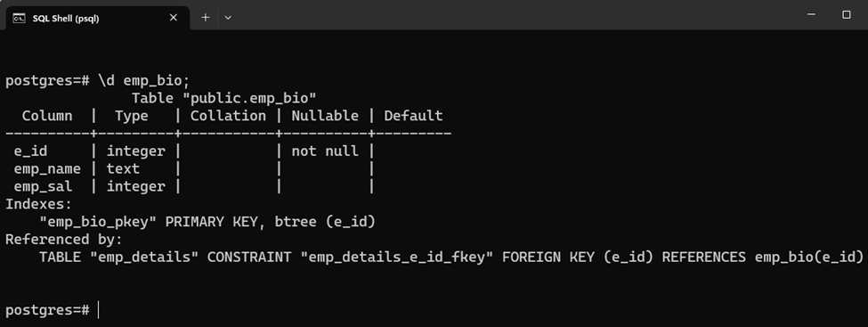Click the Table "public.emp_bio" heading
Image resolution: width=868 pixels, height=327 pixels.
point(223,99)
